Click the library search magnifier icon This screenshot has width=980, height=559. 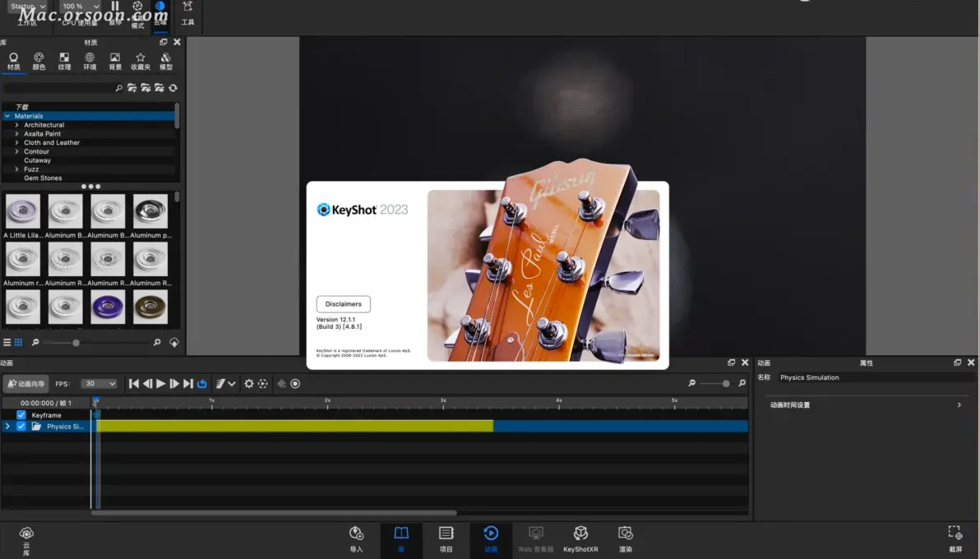118,88
